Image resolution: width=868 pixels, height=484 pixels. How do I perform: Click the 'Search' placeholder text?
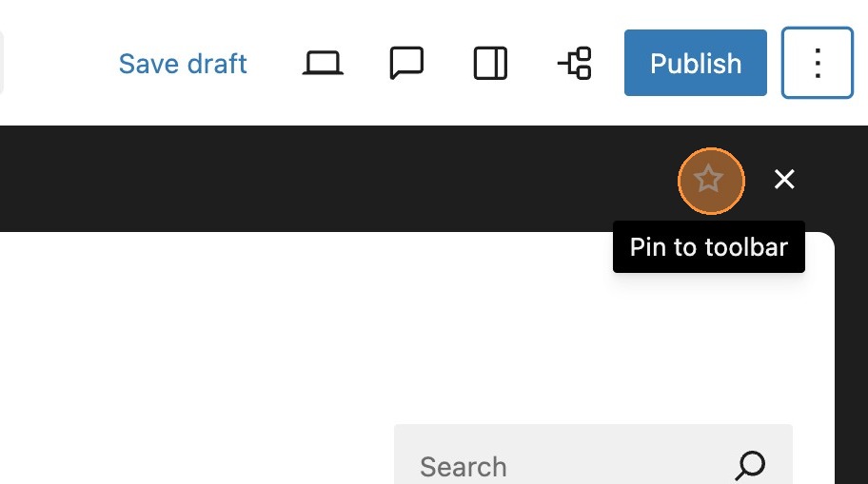coord(463,467)
